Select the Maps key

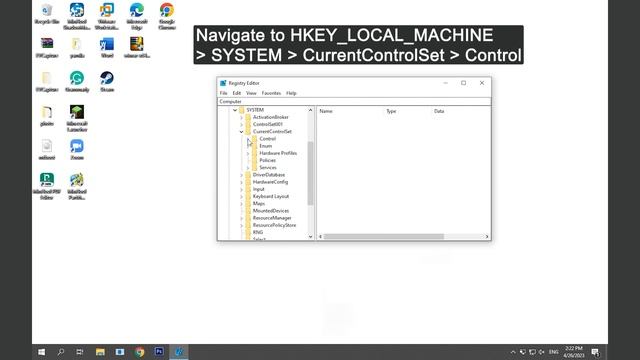pyautogui.click(x=259, y=204)
